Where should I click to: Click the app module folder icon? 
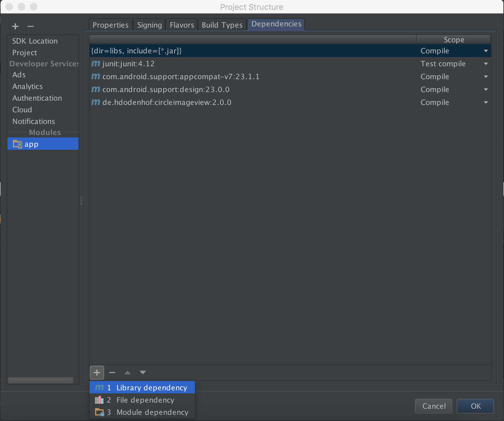[x=17, y=144]
